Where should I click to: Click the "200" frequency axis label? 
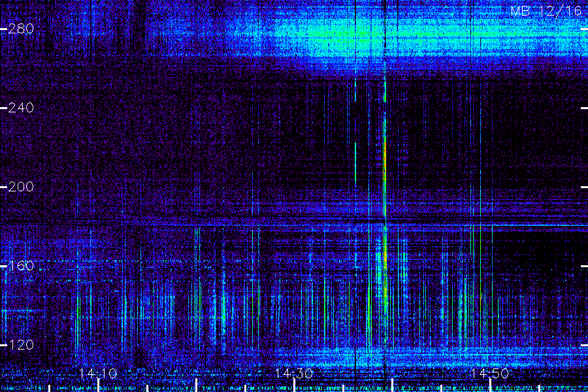click(21, 187)
